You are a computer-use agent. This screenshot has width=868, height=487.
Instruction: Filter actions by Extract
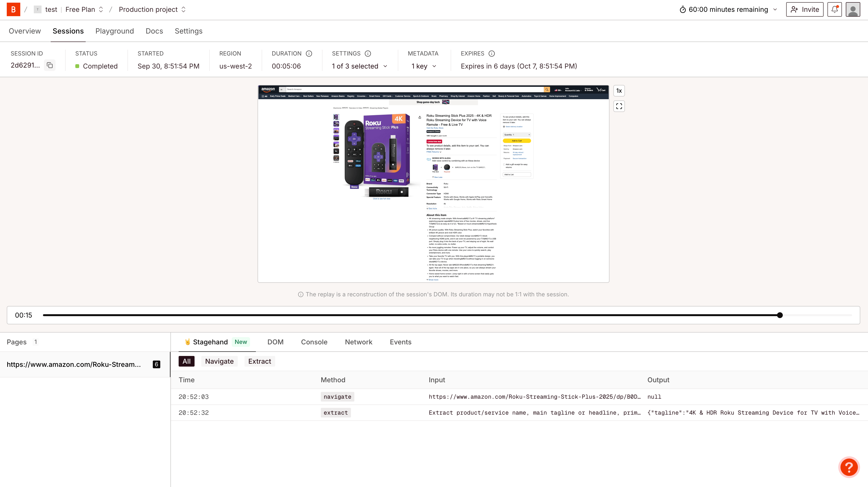pyautogui.click(x=259, y=361)
